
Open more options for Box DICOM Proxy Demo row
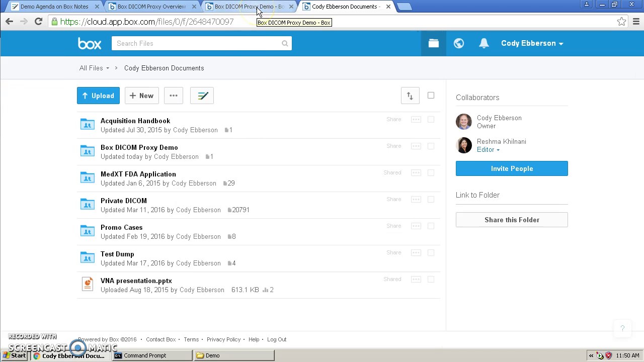tap(416, 146)
